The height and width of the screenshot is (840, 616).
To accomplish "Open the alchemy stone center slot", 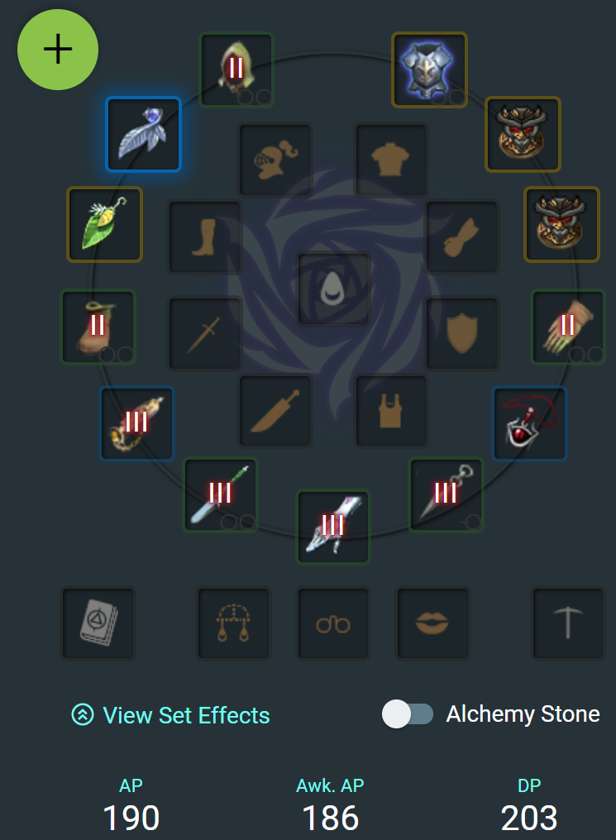I will click(333, 289).
